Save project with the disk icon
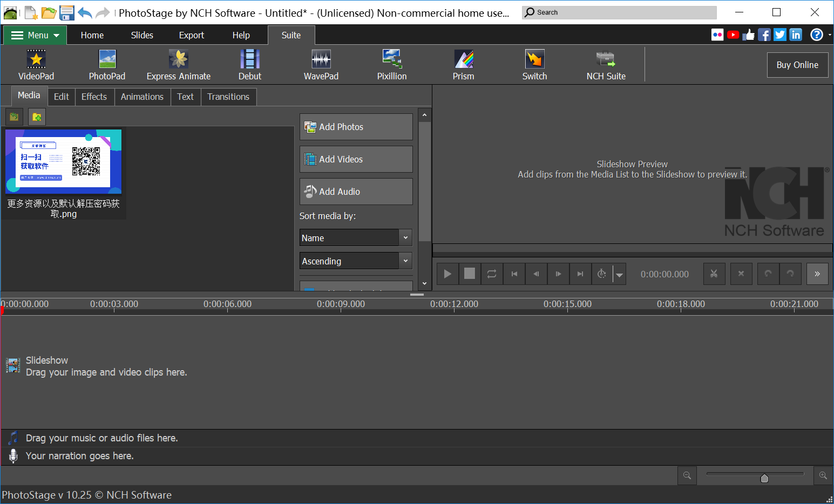The image size is (834, 504). coord(67,12)
